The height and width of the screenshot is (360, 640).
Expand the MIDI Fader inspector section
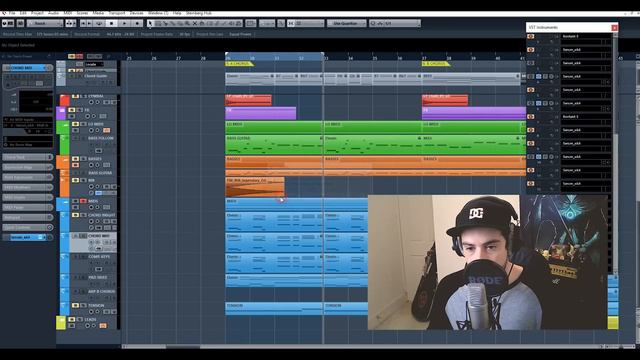27,207
